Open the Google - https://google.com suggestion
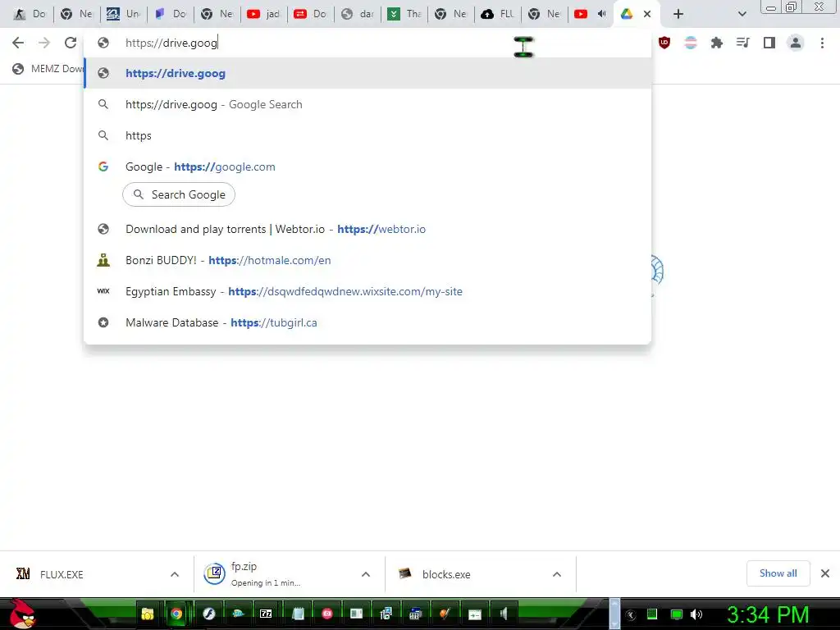This screenshot has width=840, height=630. click(367, 167)
